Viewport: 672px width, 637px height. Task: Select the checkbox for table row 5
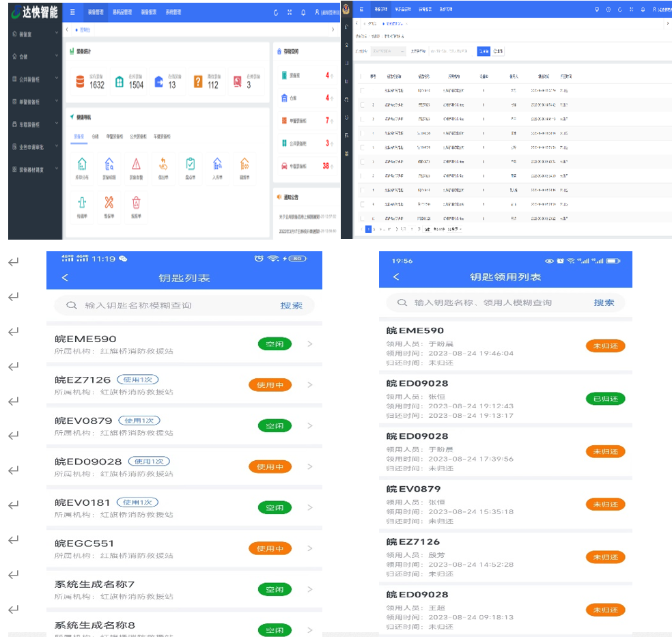pyautogui.click(x=363, y=147)
